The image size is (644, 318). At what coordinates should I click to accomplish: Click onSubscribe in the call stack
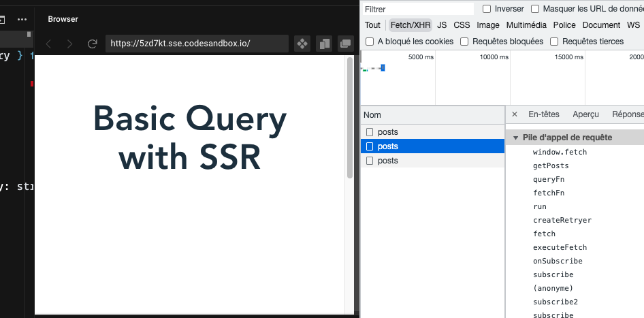click(x=558, y=261)
